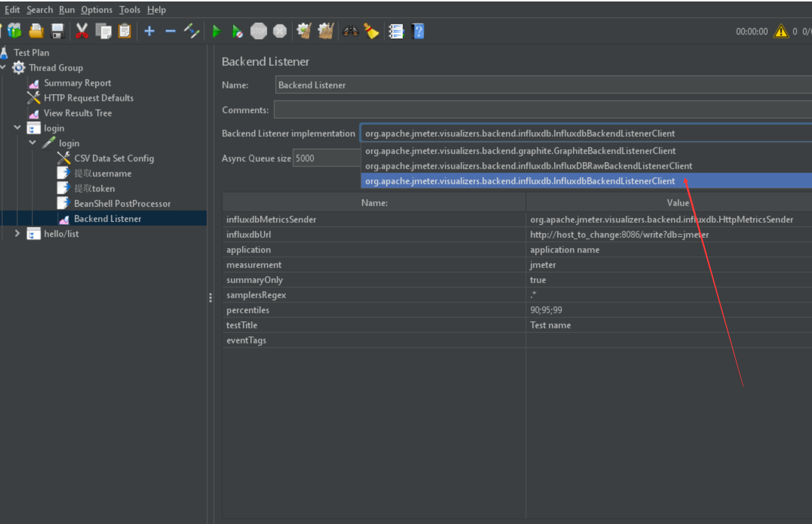Select View Results Tree in the tree

pos(78,113)
